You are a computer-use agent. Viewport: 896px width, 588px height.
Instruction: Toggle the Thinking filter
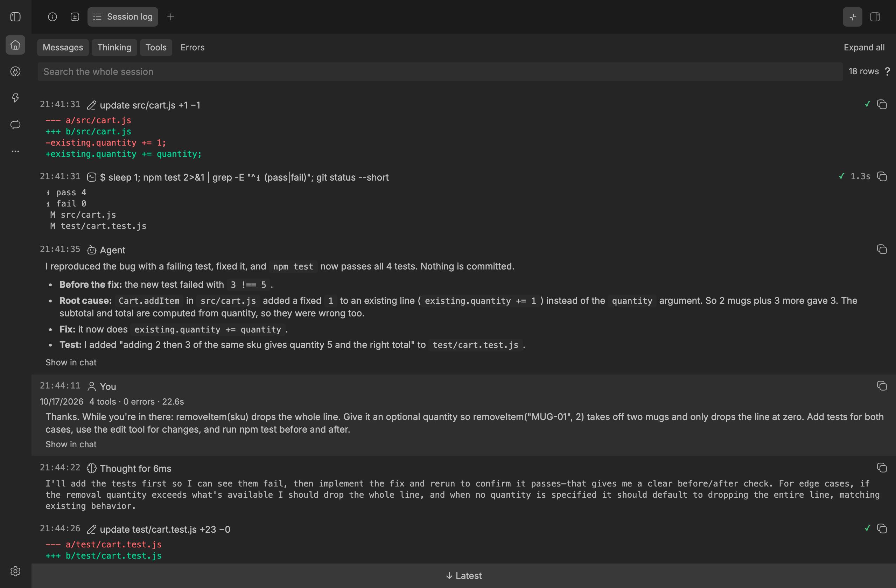coord(114,48)
